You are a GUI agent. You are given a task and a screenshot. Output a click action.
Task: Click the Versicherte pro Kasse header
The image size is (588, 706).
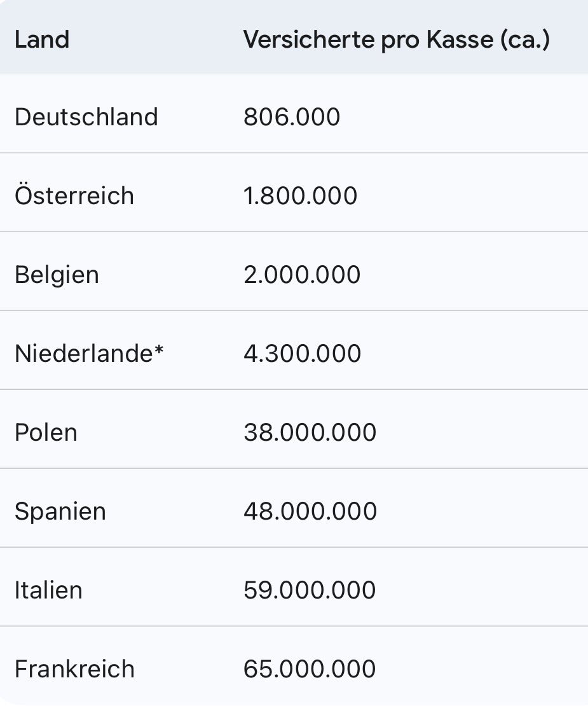[397, 40]
